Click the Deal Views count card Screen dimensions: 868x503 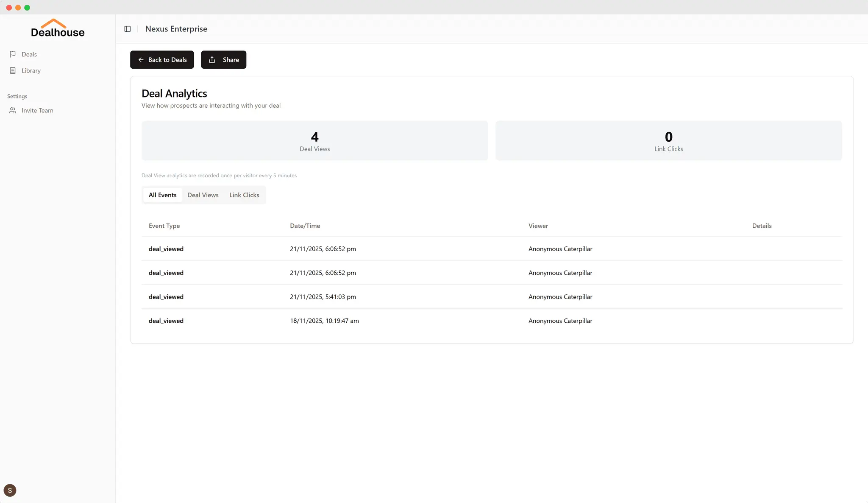tap(315, 141)
